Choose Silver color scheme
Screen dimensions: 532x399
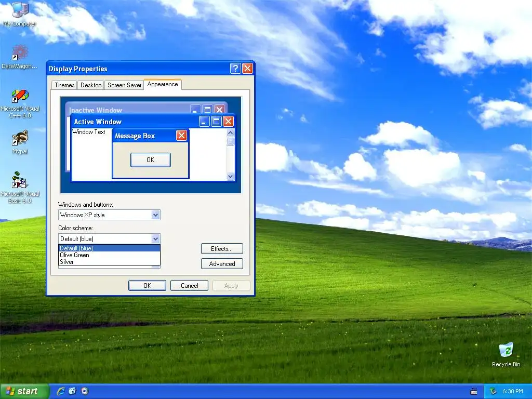109,262
